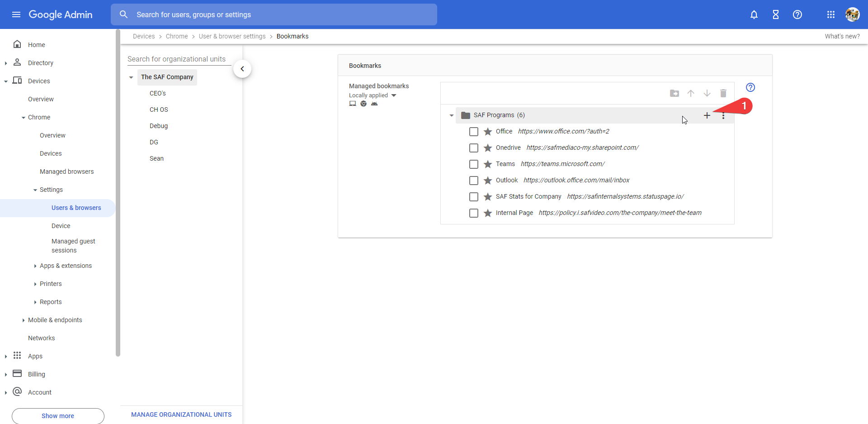
Task: Select the Sean organizational unit
Action: (156, 158)
